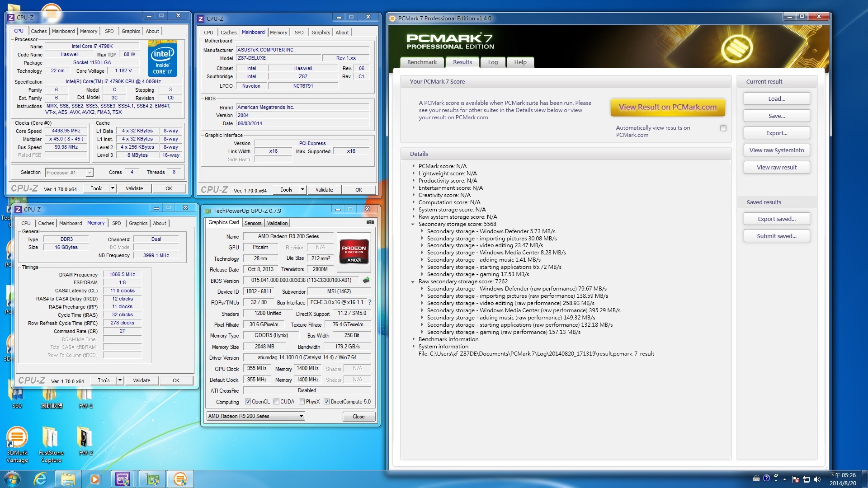The height and width of the screenshot is (488, 868).
Task: Launch the render test via the '?' icon beside Bus Interface
Action: point(370,302)
